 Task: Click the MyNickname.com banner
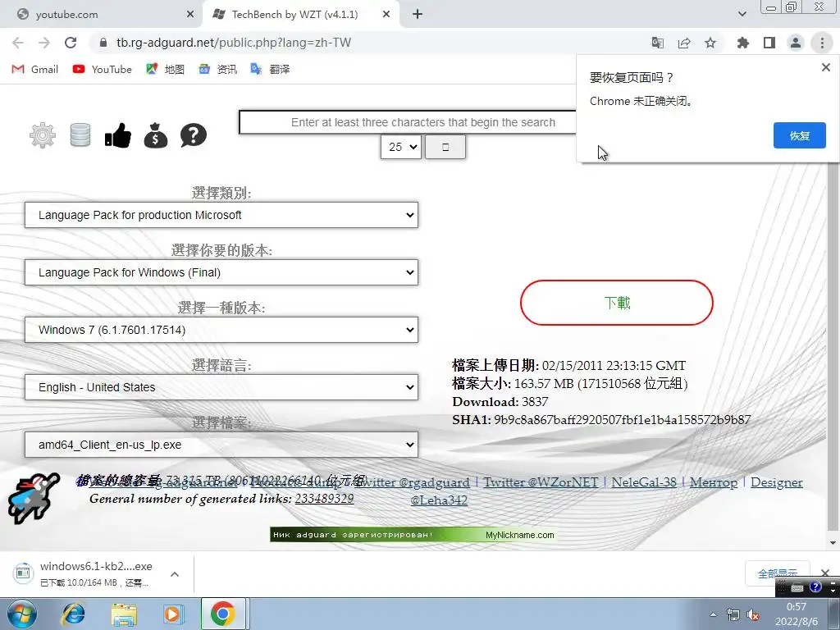(x=412, y=535)
